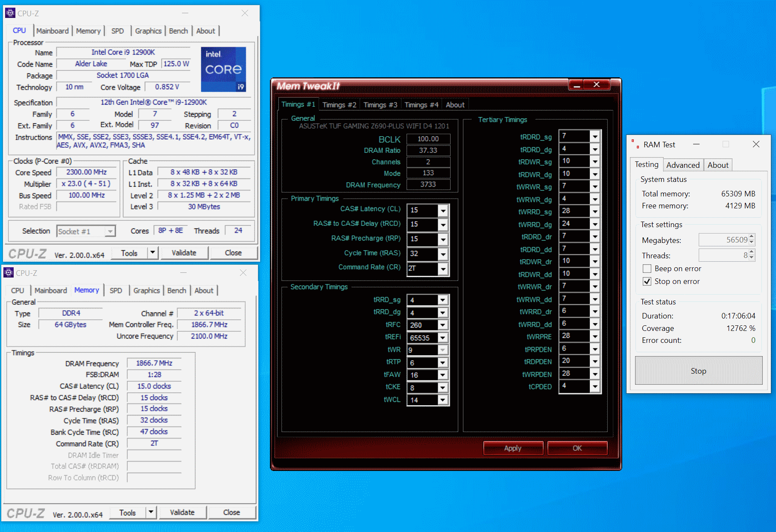776x532 pixels.
Task: Open the CAS# Latency (CL) dropdown
Action: (x=443, y=210)
